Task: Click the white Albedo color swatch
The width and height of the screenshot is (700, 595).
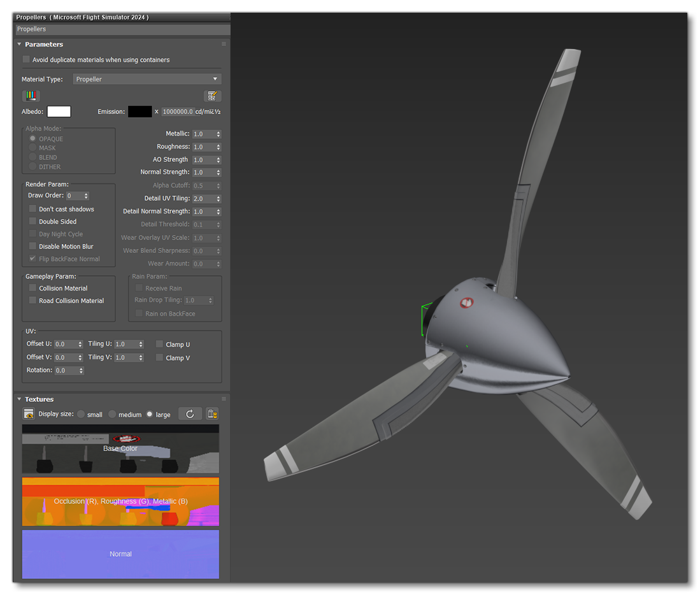Action: click(59, 111)
